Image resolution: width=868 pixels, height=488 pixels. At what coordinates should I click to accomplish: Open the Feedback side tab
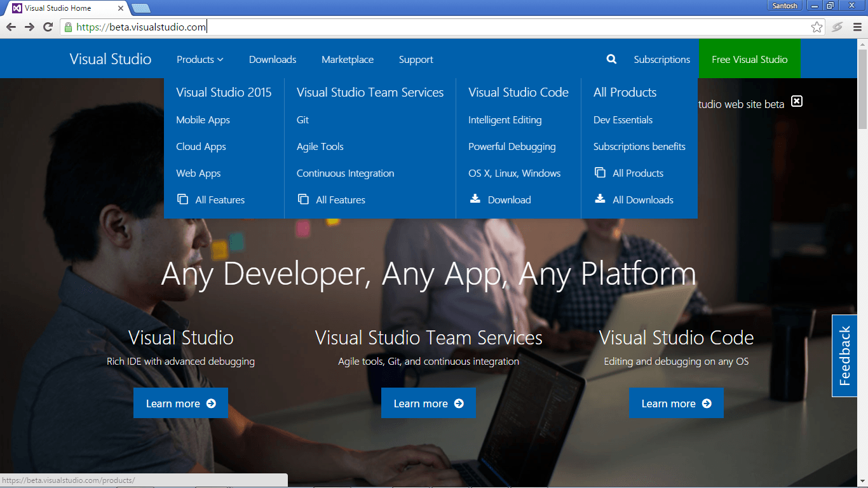pyautogui.click(x=844, y=356)
